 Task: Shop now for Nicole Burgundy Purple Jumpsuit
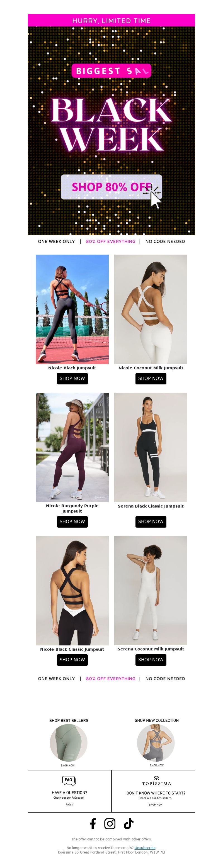tap(72, 522)
